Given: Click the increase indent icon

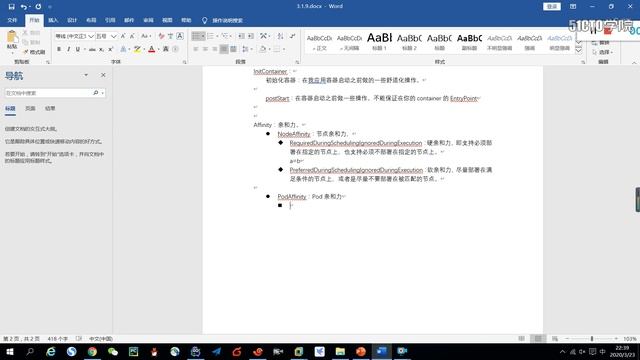Looking at the screenshot, I should (251, 36).
